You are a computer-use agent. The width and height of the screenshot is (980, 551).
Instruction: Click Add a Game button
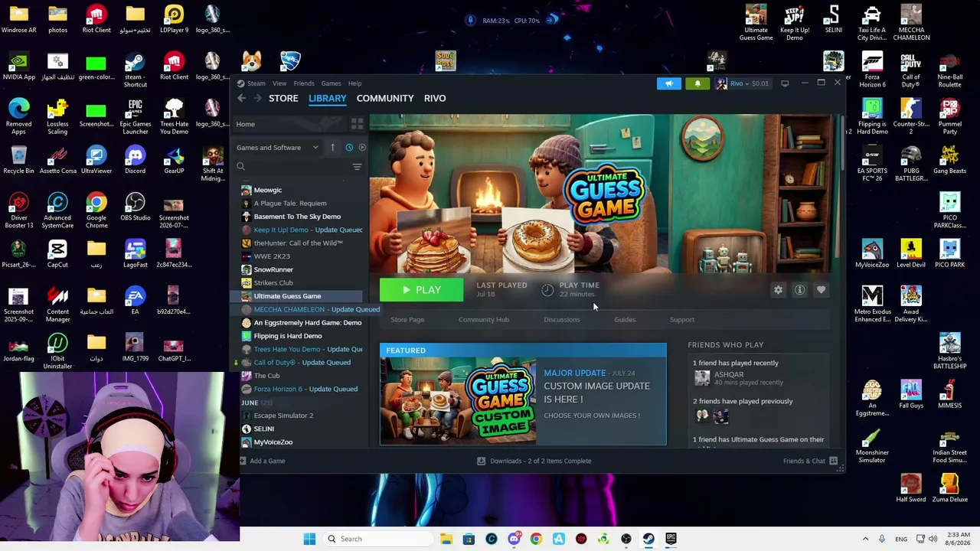pos(263,461)
